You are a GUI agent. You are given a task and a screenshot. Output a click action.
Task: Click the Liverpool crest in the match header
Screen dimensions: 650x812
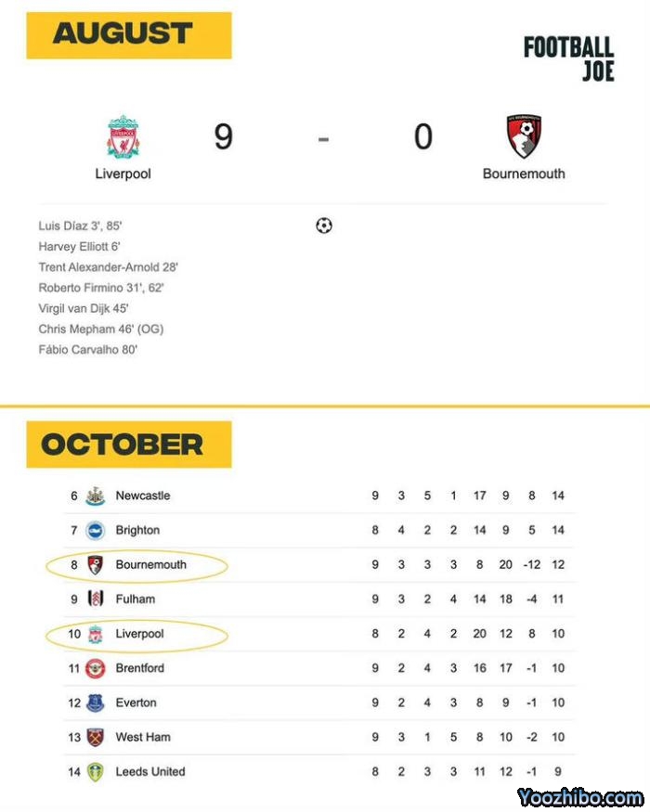point(123,137)
